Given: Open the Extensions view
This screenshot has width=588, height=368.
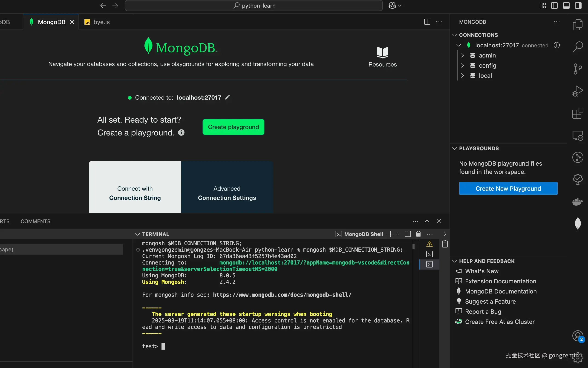Looking at the screenshot, I should [x=578, y=113].
